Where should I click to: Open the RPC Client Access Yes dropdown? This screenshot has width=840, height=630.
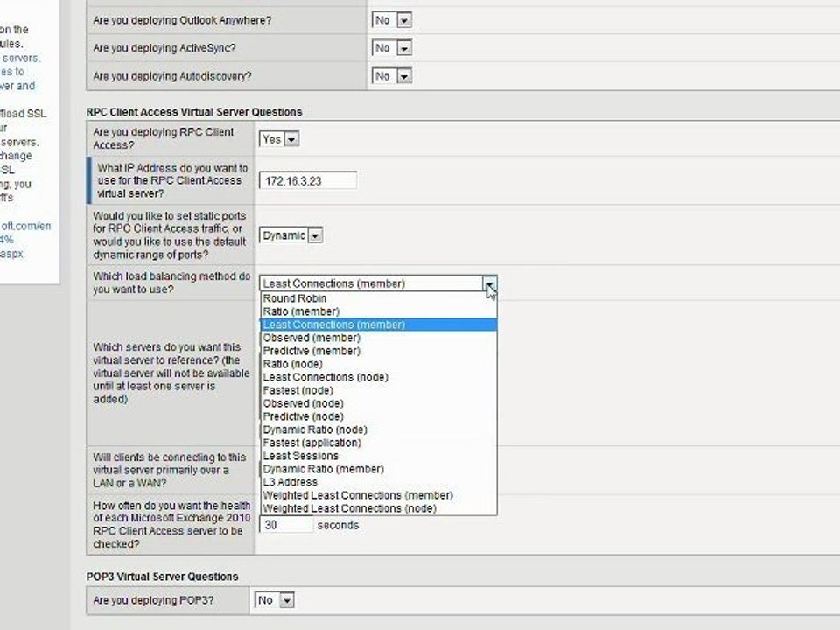[x=278, y=139]
